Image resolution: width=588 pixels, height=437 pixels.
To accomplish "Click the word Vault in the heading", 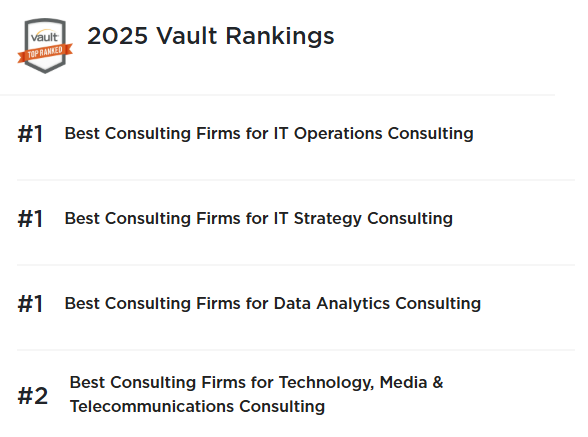I will pos(187,36).
